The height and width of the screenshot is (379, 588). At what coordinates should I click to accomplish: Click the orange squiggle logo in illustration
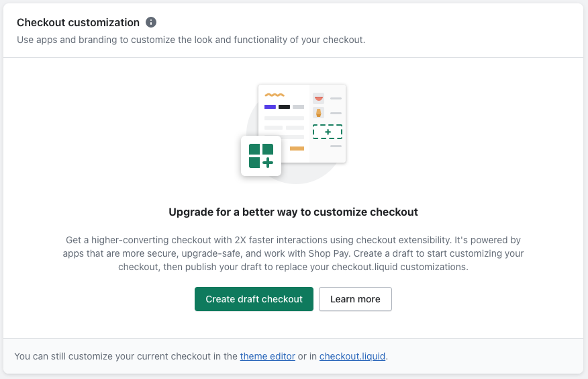click(x=275, y=95)
